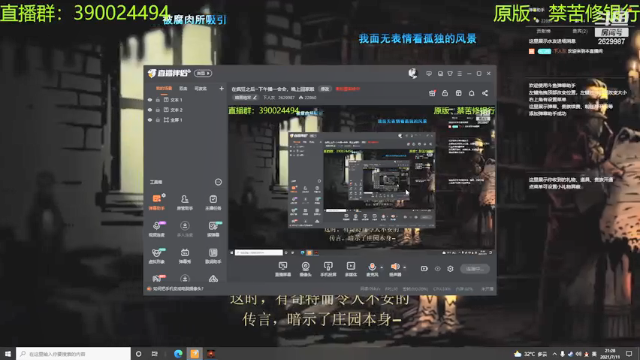This screenshot has width=640, height=360.
Task: Click the grey stream status button
Action: tap(475, 269)
